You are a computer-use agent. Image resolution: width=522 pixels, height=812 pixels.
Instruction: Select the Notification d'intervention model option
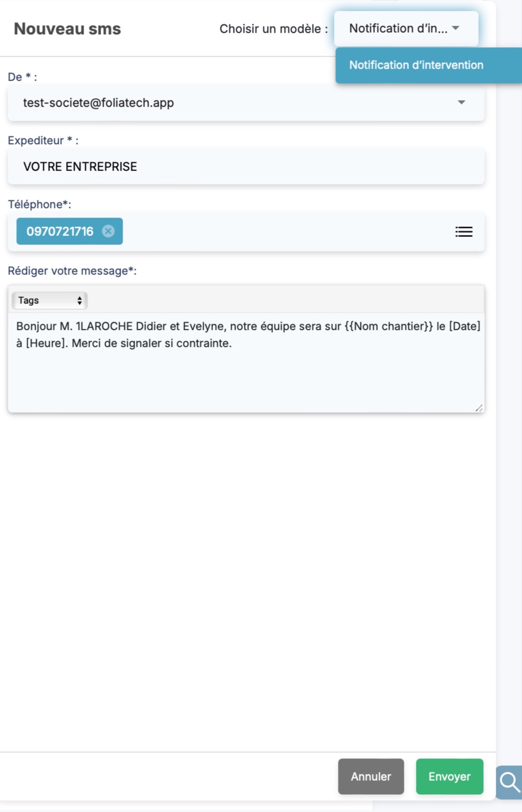[x=416, y=65]
